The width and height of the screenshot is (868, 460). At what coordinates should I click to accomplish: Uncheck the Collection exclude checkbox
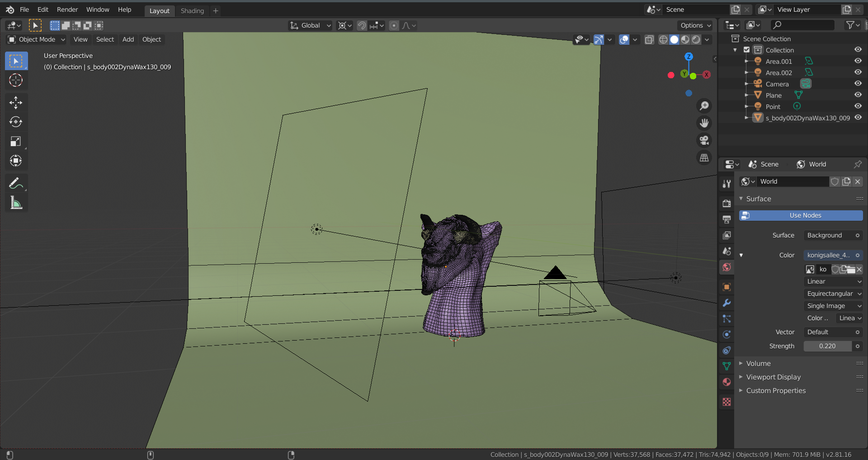747,50
